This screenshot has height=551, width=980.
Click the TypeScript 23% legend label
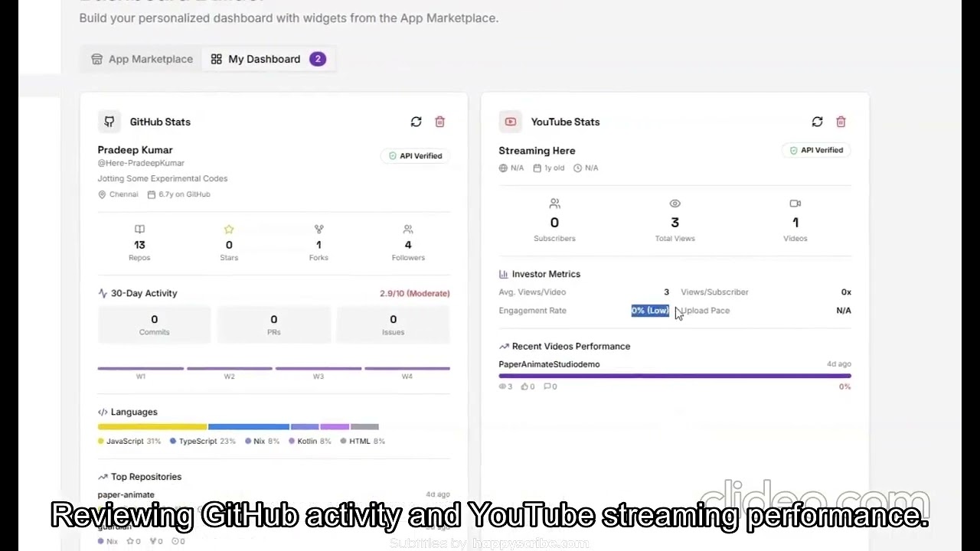203,442
